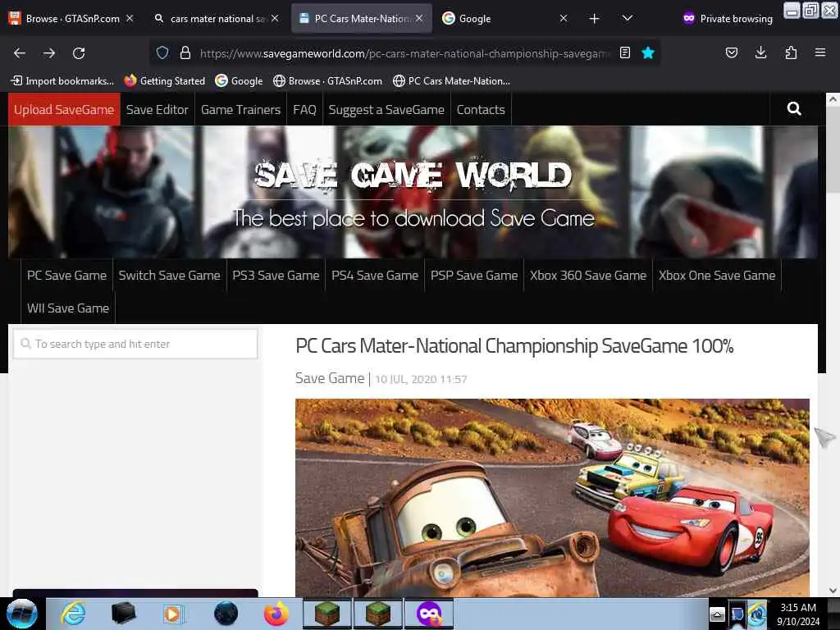Click the URL address bar
840x630 pixels.
[404, 53]
